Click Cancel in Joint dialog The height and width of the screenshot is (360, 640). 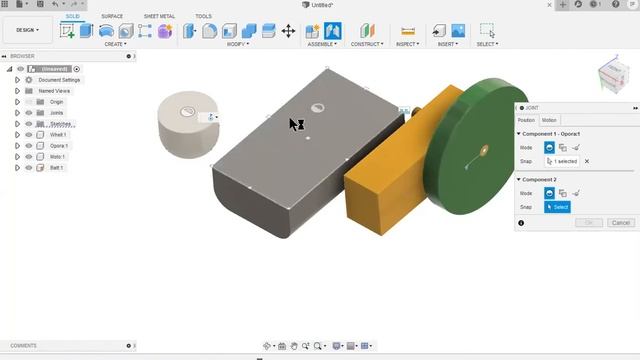coord(621,223)
